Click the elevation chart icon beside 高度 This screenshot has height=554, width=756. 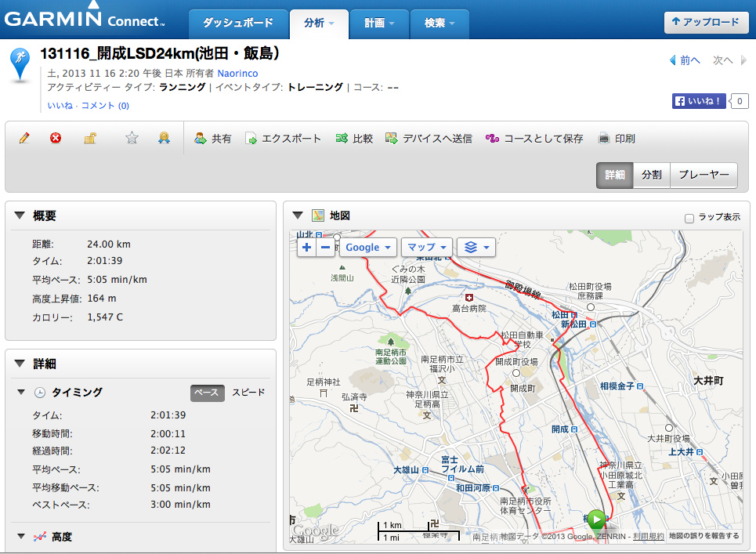coord(40,537)
